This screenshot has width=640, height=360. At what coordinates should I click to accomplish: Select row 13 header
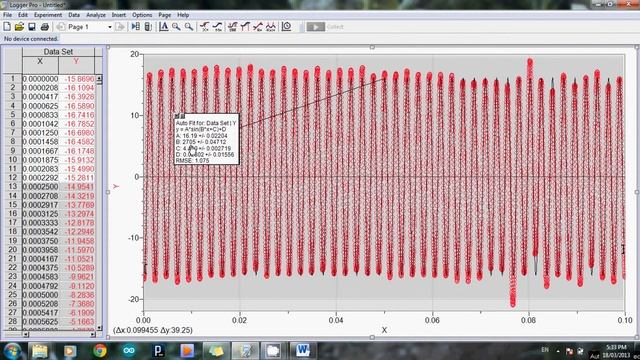13,187
